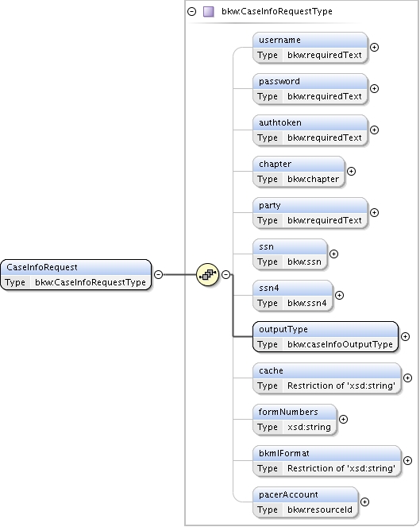
Task: Select the pacerAccount element box
Action: coord(306,502)
